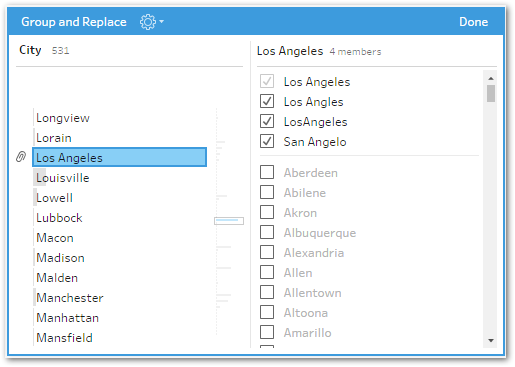This screenshot has height=367, width=515.
Task: Click the scrollbar down arrow
Action: coord(491,340)
